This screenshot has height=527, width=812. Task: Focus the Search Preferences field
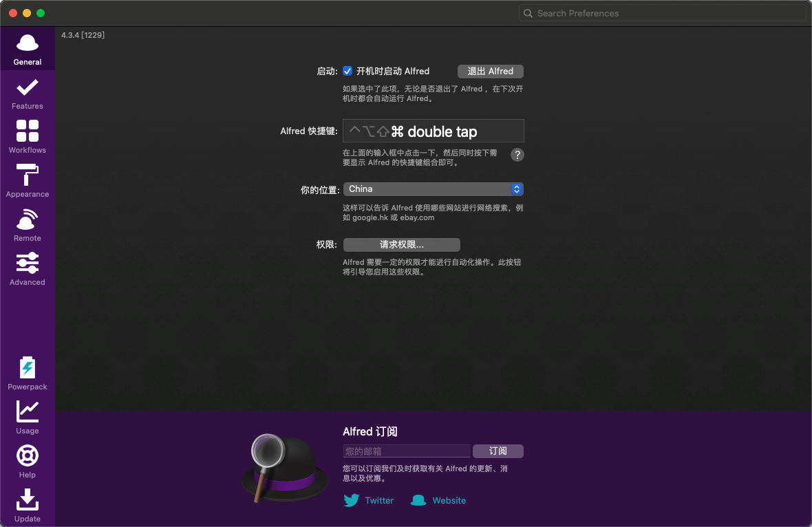pos(663,14)
